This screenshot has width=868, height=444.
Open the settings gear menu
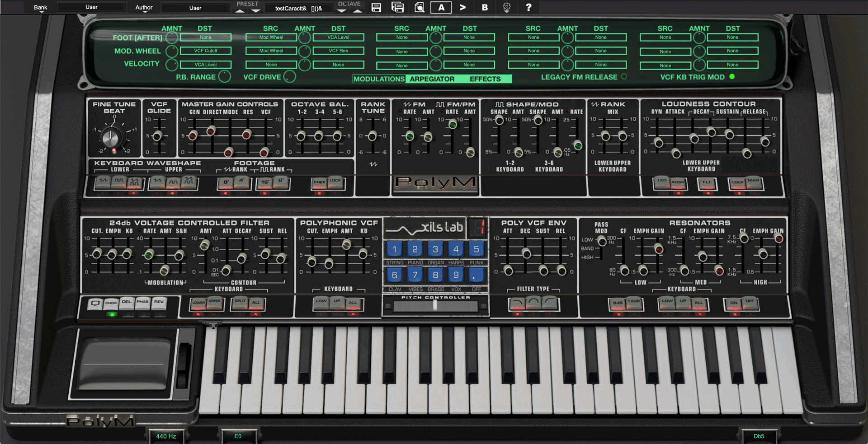506,7
